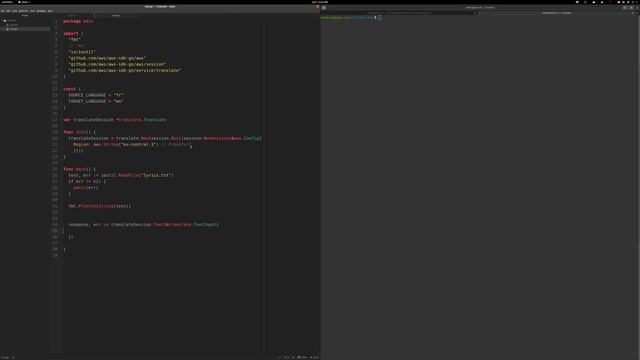Open the Selection menu in Atom
This screenshot has height=360, width=640.
24,11
